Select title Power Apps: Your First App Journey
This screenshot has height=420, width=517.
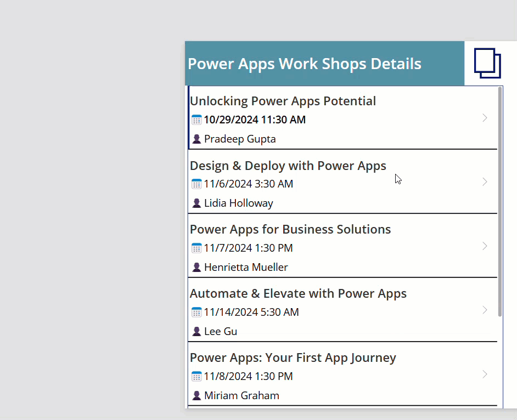(x=293, y=357)
